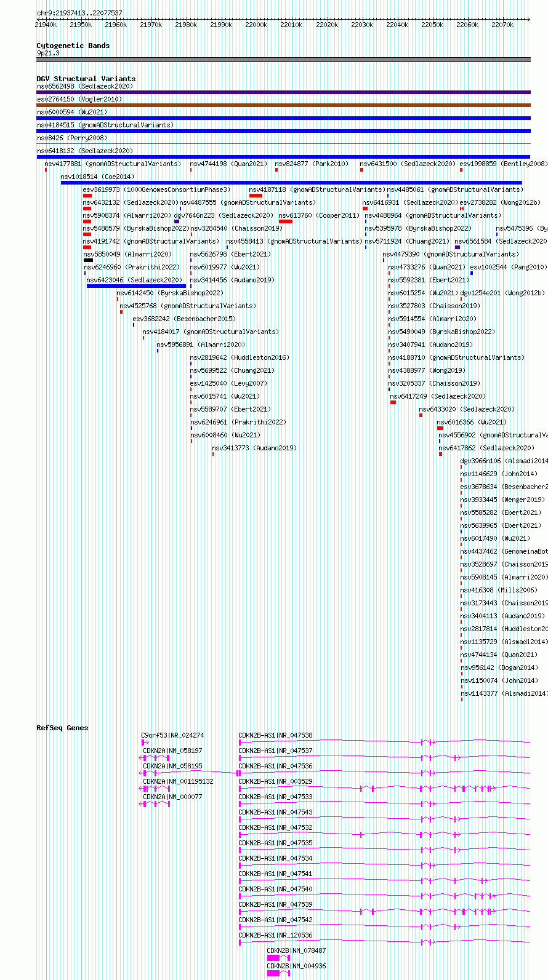The image size is (548, 980).
Task: Open transcript CDKN2A|NM_058195
Action: click(x=172, y=766)
